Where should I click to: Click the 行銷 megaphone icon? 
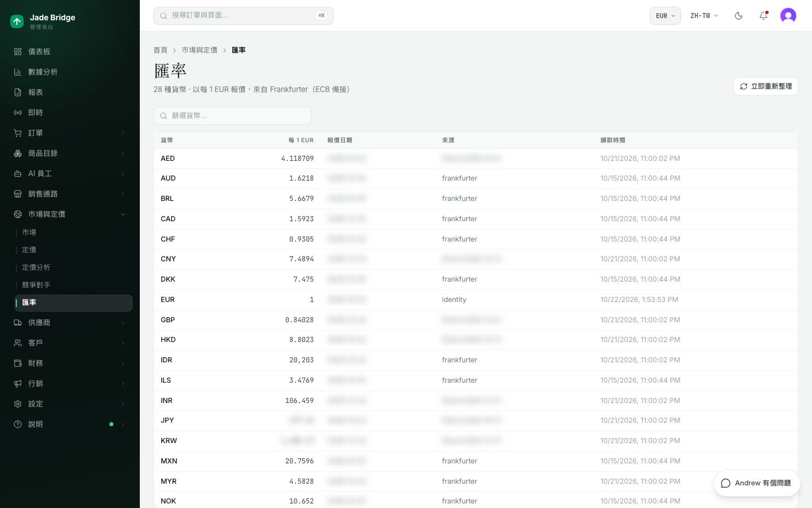pyautogui.click(x=18, y=383)
